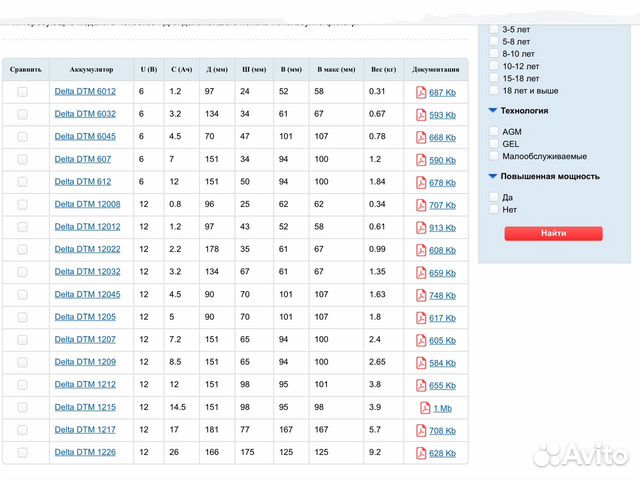Open the Delta DTM 6032 battery link
Viewport: 640px width, 480px height.
click(85, 114)
